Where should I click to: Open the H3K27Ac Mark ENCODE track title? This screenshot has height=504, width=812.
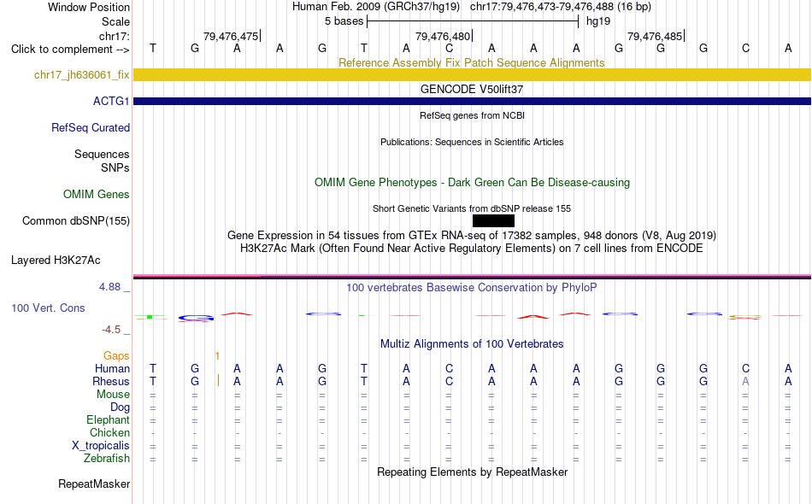coord(472,249)
